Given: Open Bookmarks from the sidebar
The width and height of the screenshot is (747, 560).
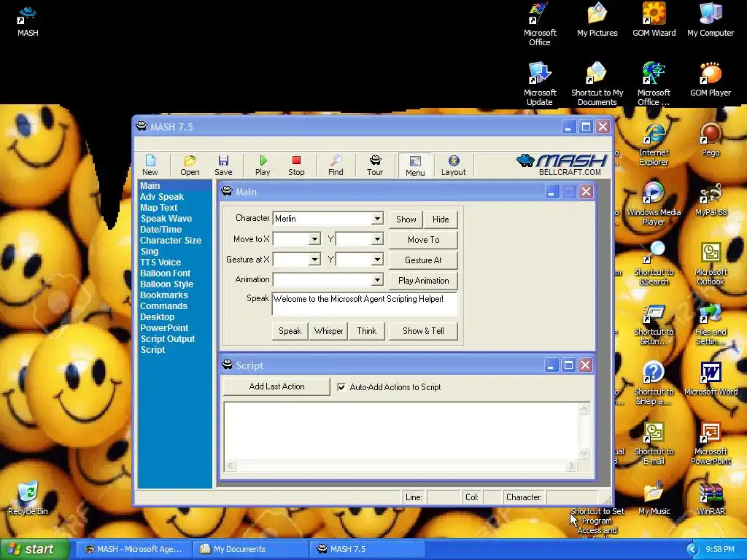Looking at the screenshot, I should pos(164,295).
